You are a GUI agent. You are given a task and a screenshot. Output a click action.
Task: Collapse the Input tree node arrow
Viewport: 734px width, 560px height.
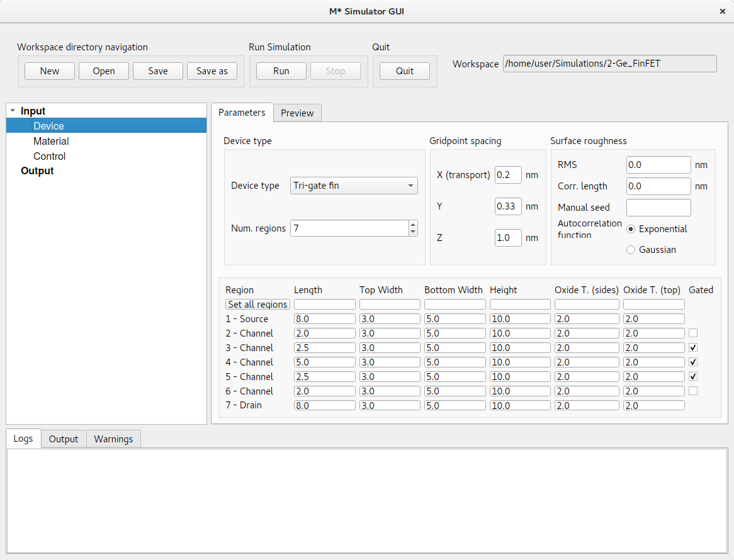13,111
